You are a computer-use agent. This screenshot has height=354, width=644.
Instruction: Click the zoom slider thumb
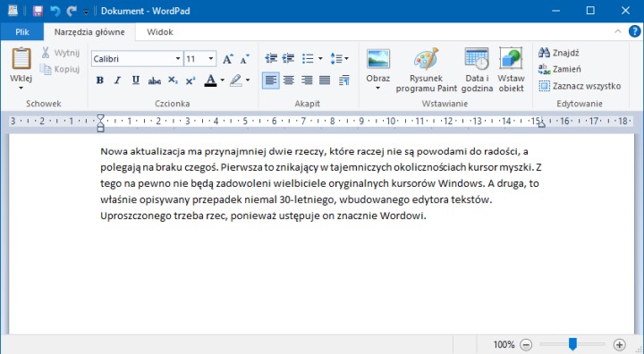pyautogui.click(x=572, y=344)
